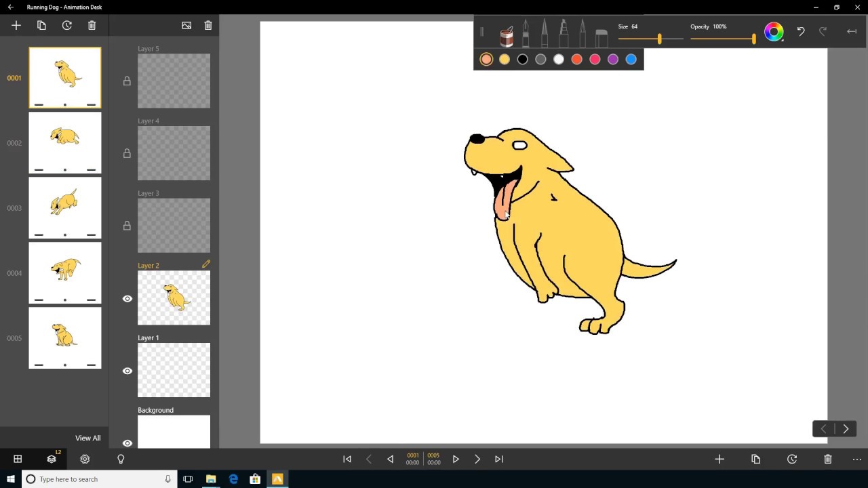Unlock Layer 5

click(x=127, y=81)
